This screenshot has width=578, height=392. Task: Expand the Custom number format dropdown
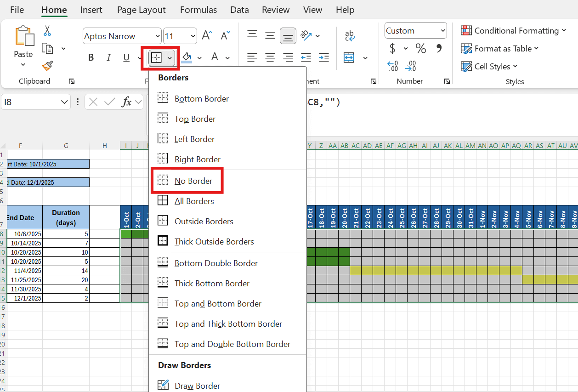coord(442,31)
